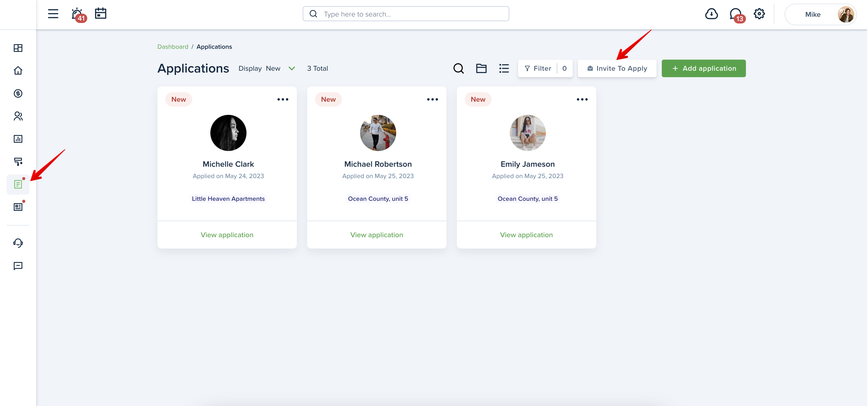
Task: Go to Dashboard breadcrumb link
Action: coord(172,47)
